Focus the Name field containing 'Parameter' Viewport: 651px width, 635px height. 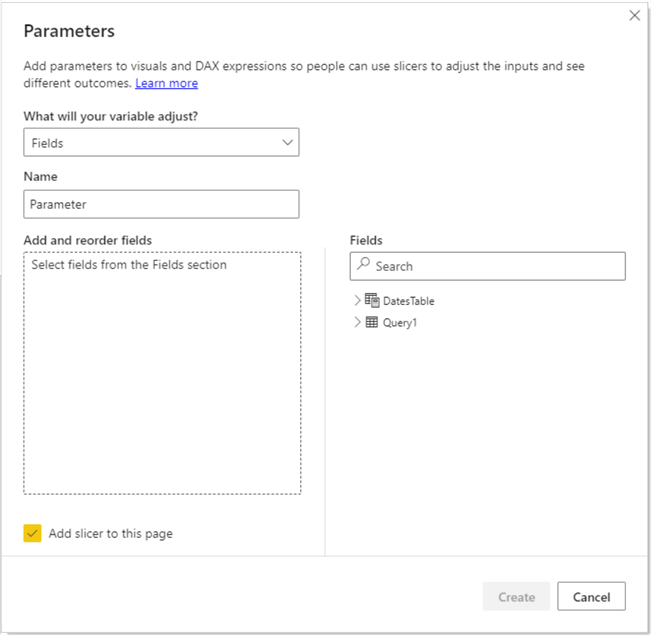pyautogui.click(x=161, y=204)
